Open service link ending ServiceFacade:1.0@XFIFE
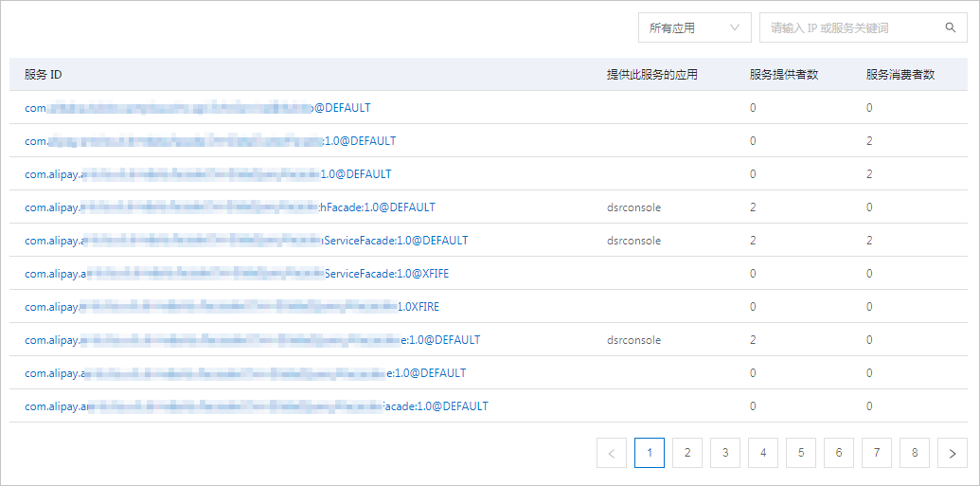 (237, 274)
